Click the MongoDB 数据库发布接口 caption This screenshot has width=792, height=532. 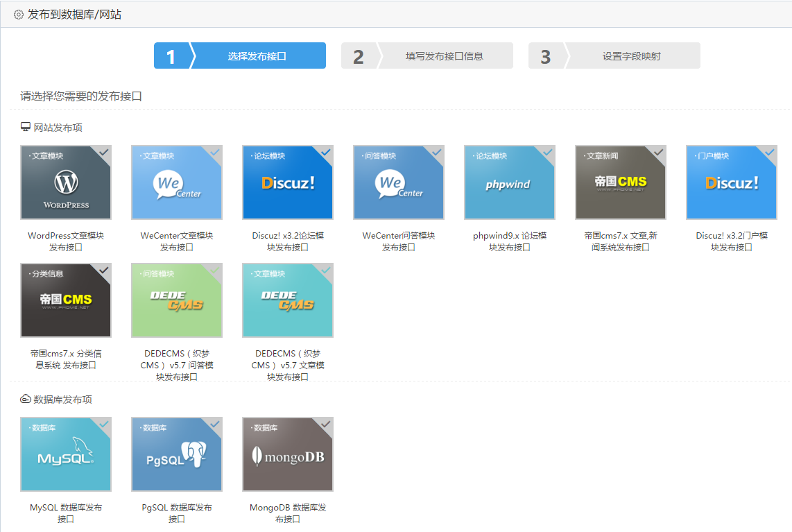[288, 513]
